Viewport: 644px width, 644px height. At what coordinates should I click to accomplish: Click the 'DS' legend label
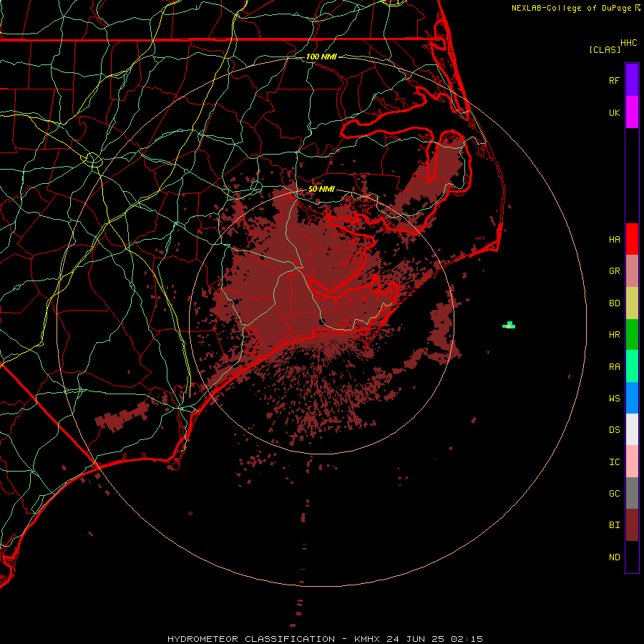pos(614,430)
